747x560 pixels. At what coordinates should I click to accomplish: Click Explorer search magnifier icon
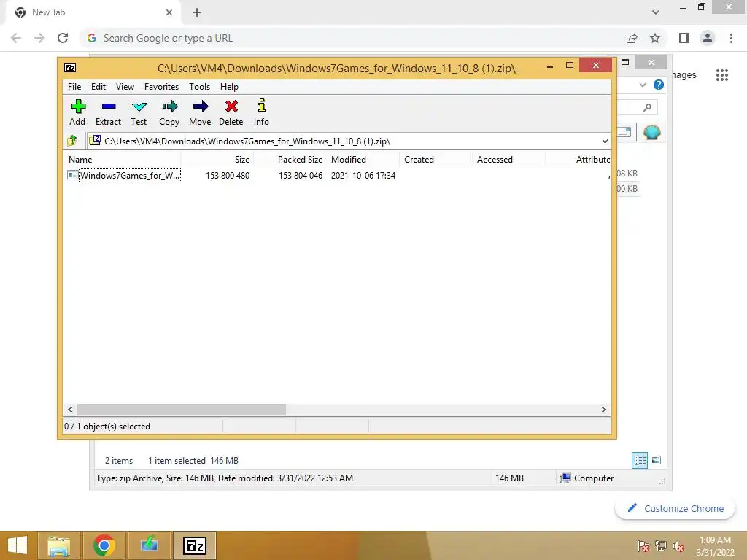(x=647, y=107)
